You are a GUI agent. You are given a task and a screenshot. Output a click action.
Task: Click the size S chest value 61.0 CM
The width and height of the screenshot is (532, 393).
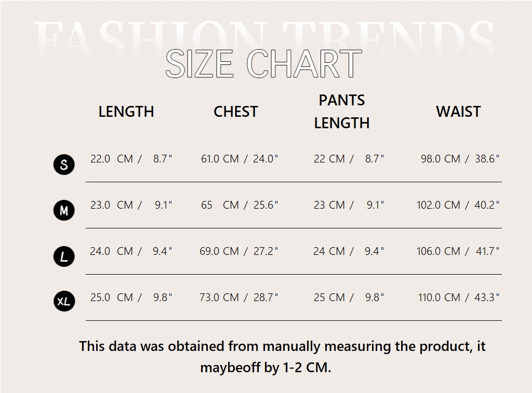click(220, 159)
